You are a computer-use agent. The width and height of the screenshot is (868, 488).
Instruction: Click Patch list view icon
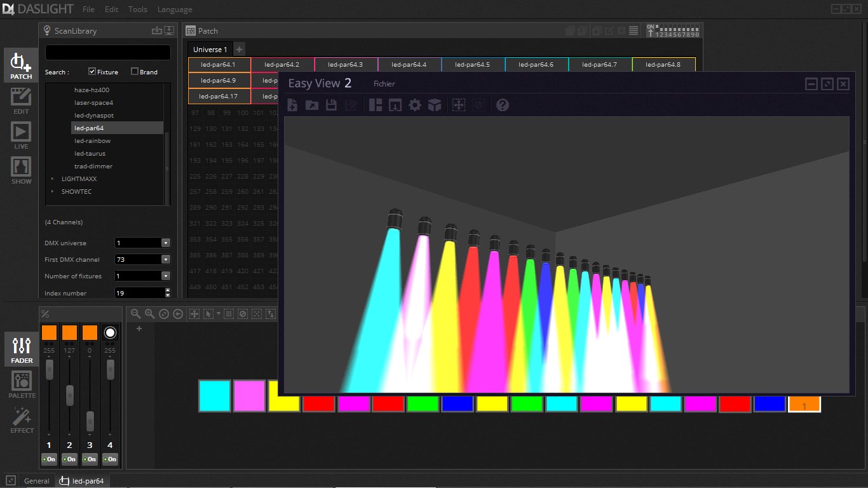tap(634, 30)
